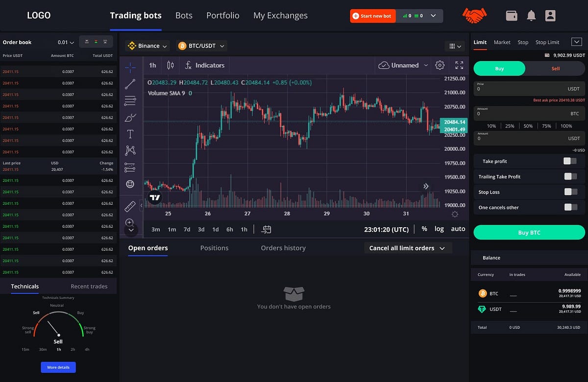Viewport: 588px width, 382px height.
Task: Click the Price USDT input field
Action: (x=529, y=89)
